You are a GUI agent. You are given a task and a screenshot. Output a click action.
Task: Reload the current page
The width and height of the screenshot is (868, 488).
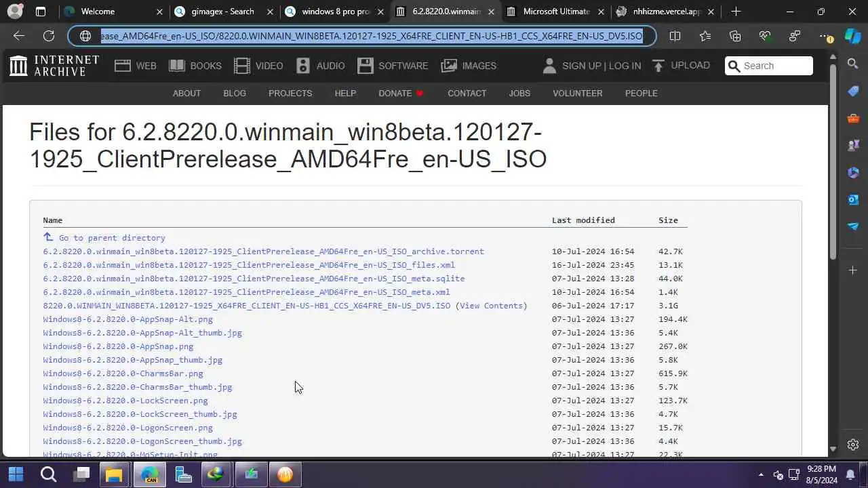(49, 36)
